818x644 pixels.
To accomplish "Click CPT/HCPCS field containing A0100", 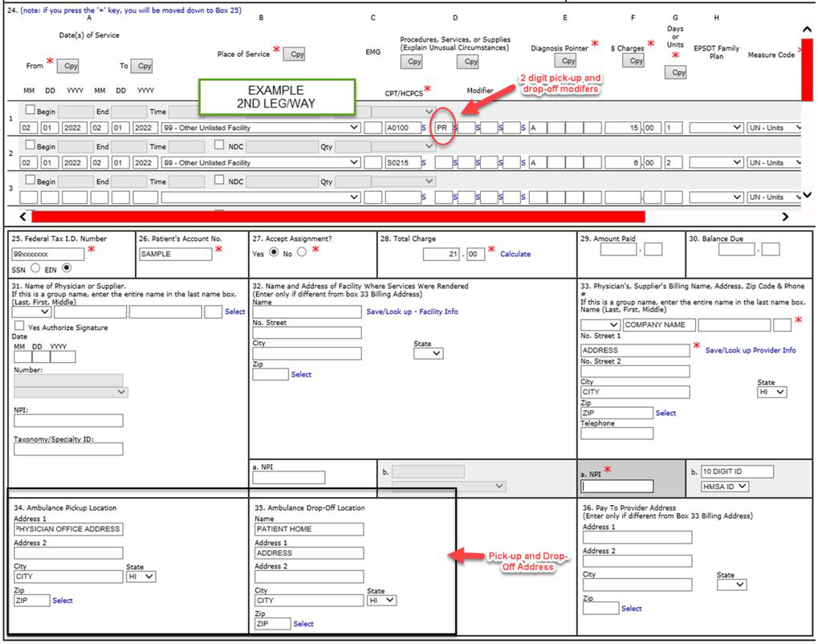I will tap(403, 128).
